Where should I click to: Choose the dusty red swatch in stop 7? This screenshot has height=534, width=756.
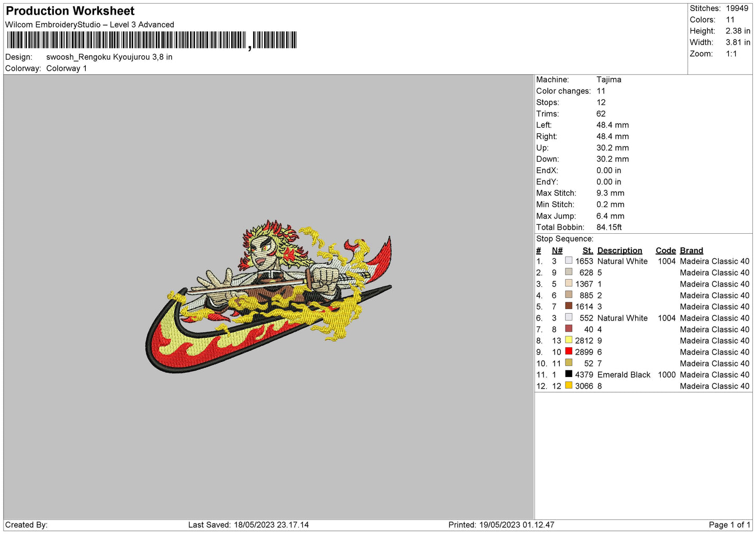click(x=568, y=328)
